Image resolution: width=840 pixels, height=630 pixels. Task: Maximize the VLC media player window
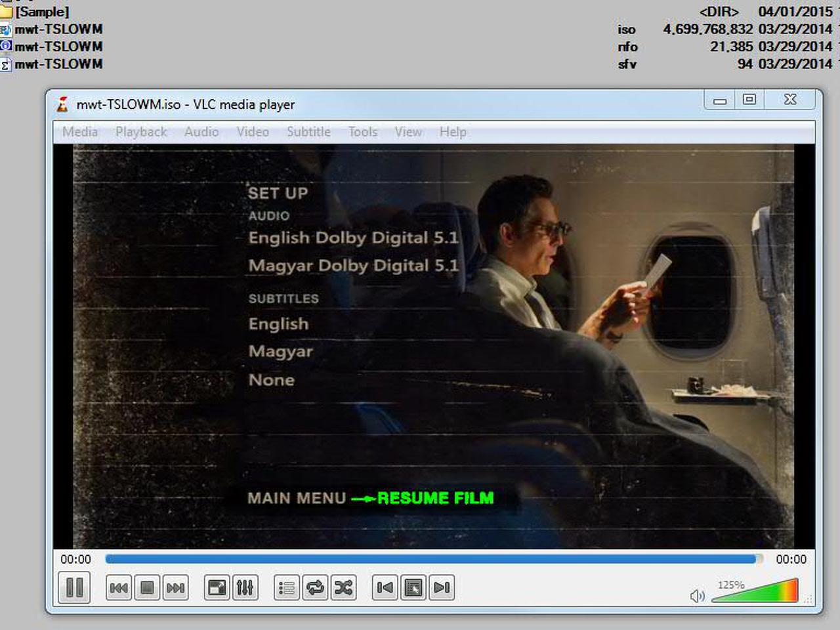(749, 100)
